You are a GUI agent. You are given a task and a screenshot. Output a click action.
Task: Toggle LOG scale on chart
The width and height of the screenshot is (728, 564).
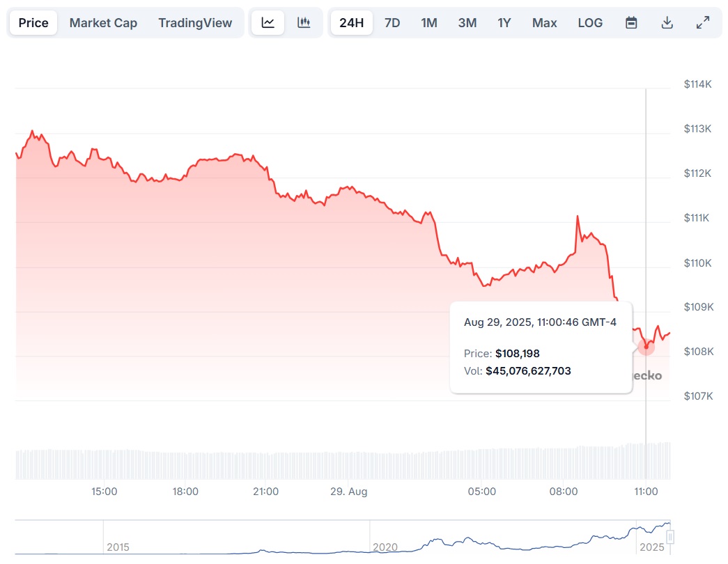[x=590, y=23]
